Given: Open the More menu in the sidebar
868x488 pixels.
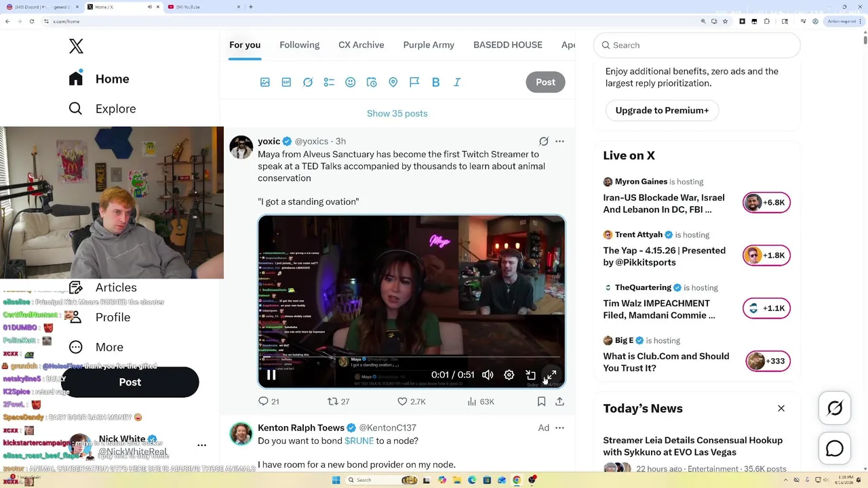Looking at the screenshot, I should 96,347.
